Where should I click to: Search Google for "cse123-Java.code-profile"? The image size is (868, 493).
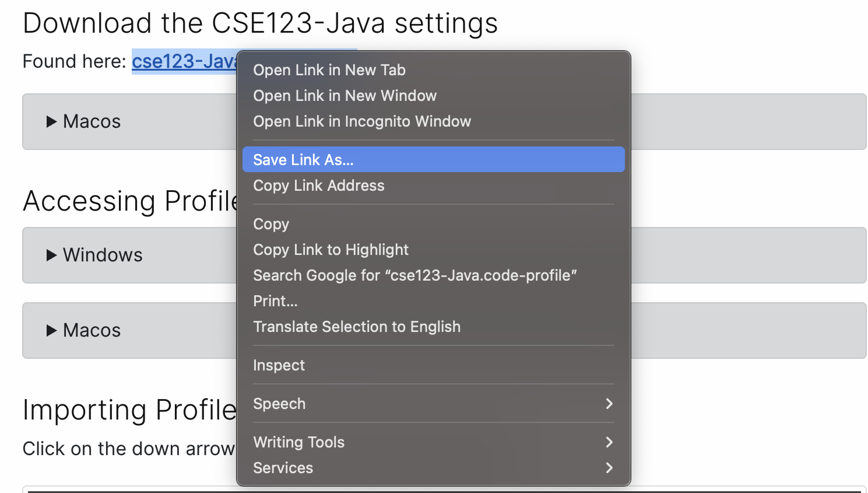click(414, 275)
